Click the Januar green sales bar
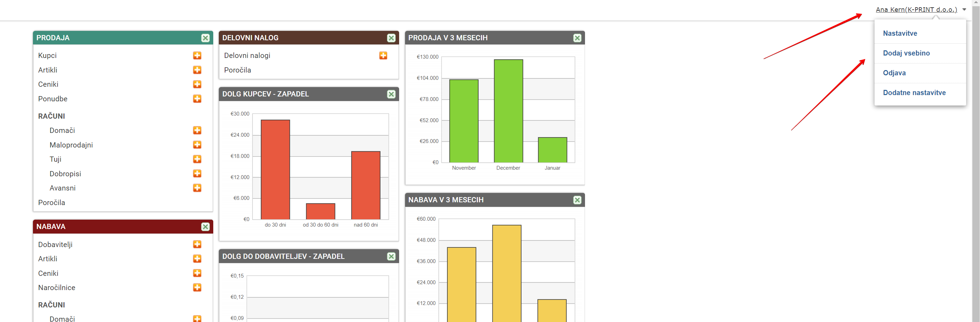The width and height of the screenshot is (980, 322). click(x=552, y=150)
